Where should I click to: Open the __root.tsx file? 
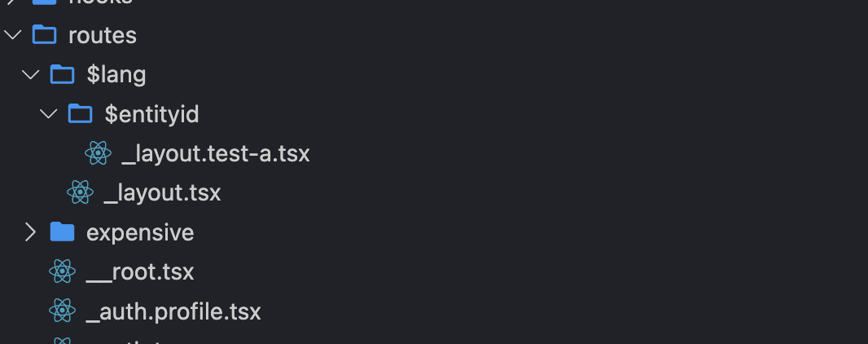(x=140, y=271)
